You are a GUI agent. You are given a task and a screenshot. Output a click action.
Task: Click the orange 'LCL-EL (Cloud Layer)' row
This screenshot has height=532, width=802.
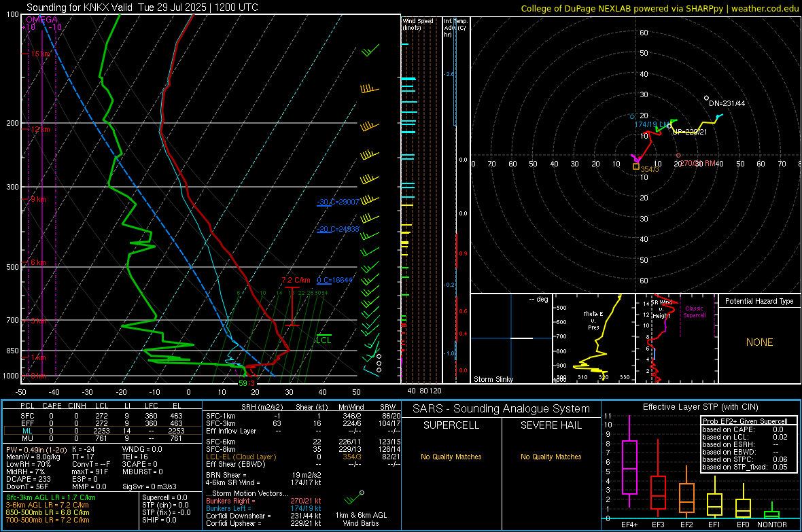[x=303, y=457]
